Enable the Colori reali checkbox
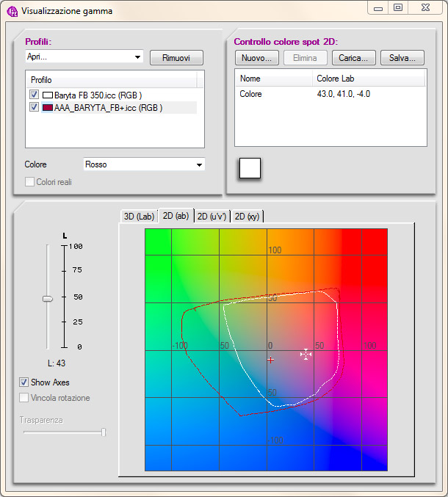 click(x=29, y=181)
